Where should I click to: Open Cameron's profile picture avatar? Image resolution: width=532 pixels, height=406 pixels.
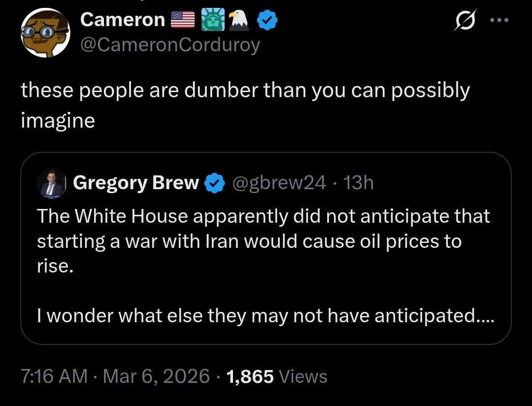tap(44, 33)
